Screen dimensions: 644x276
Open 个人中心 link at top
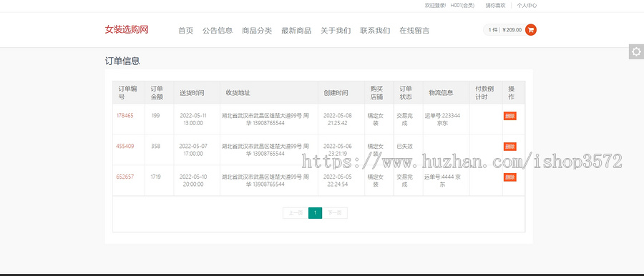527,5
